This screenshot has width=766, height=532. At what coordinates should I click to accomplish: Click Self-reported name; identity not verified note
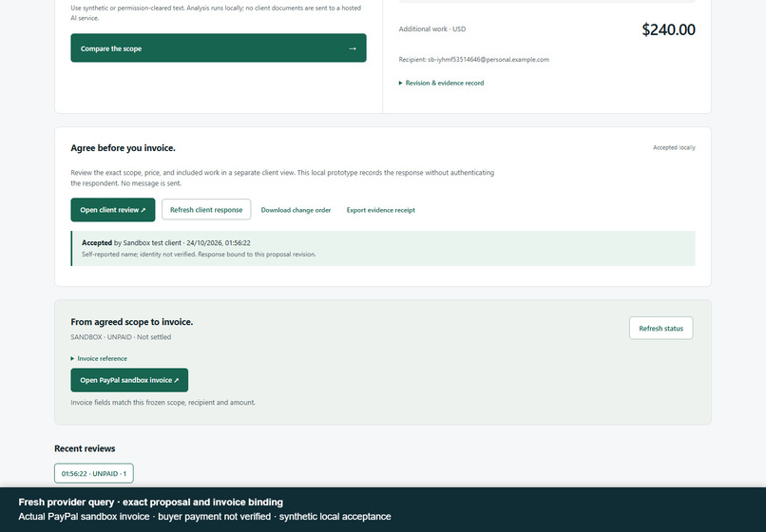coord(199,255)
